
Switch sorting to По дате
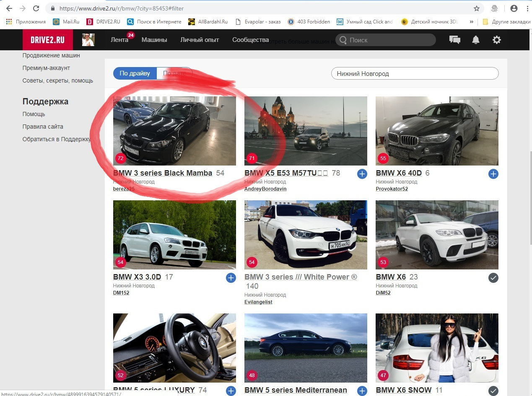coord(174,73)
